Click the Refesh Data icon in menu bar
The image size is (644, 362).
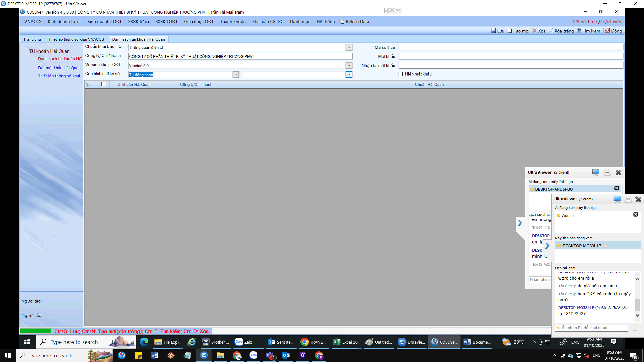tap(342, 22)
